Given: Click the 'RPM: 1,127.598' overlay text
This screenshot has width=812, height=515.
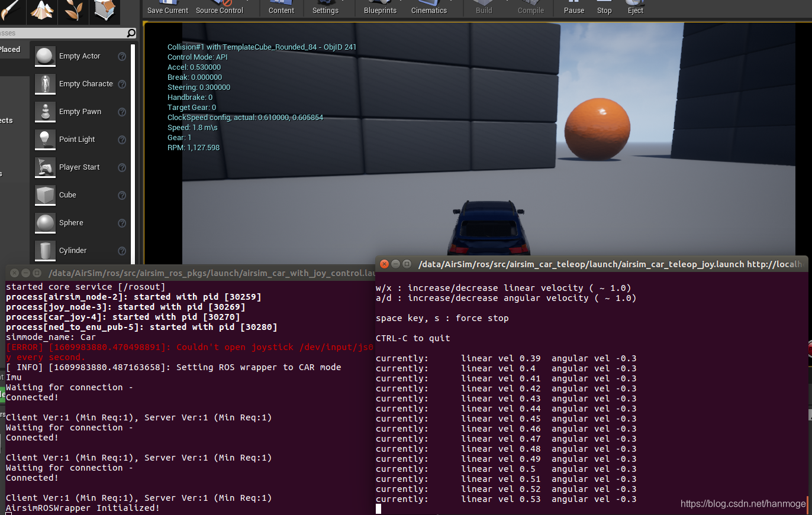Looking at the screenshot, I should point(194,148).
